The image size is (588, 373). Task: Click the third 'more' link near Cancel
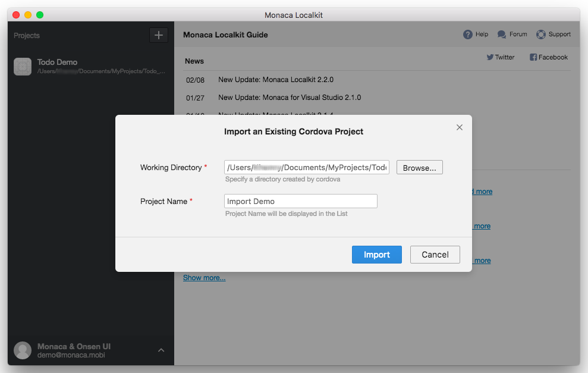482,261
